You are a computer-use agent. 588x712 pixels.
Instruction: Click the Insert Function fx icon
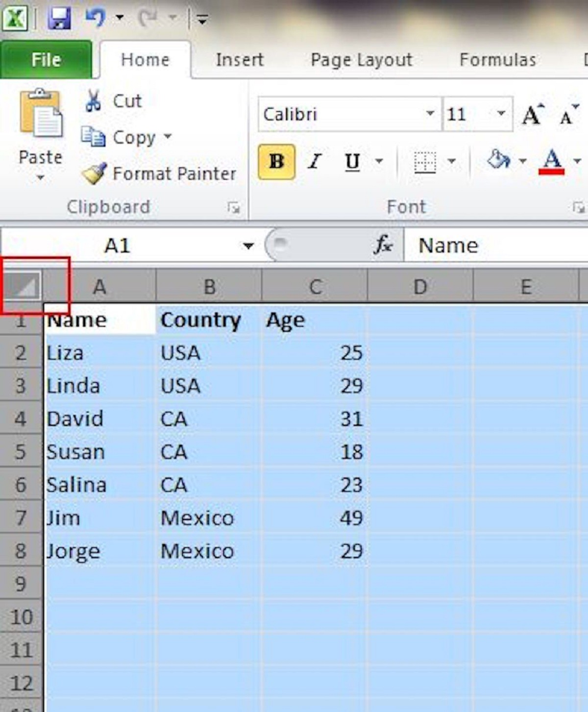point(383,244)
